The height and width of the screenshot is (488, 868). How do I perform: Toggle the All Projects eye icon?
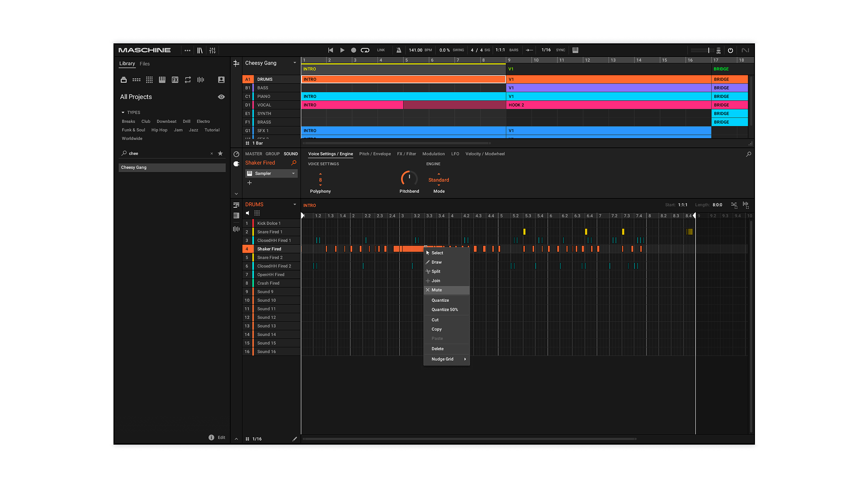click(x=221, y=97)
